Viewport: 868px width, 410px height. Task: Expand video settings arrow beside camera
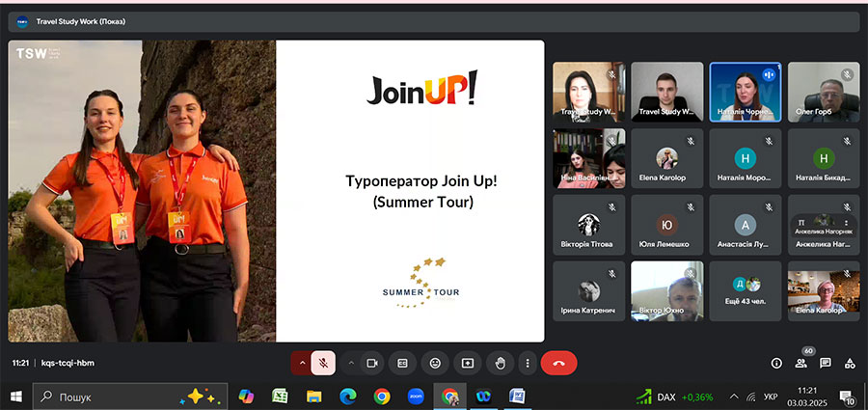(x=351, y=364)
